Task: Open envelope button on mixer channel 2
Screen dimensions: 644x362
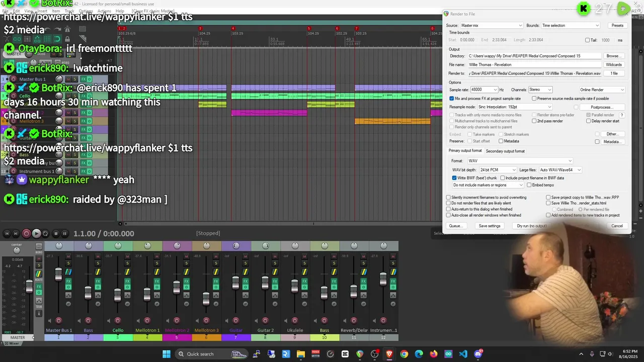Action: click(98, 295)
